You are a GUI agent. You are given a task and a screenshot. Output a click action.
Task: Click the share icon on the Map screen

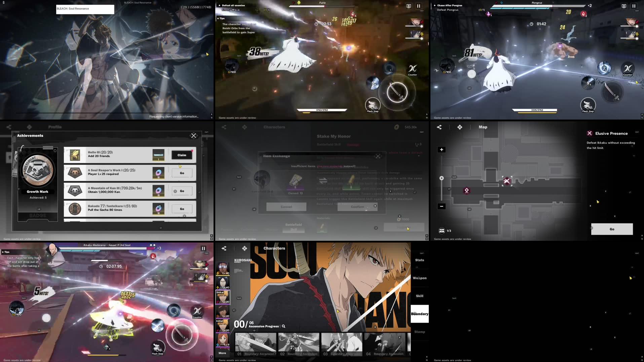[x=439, y=127]
